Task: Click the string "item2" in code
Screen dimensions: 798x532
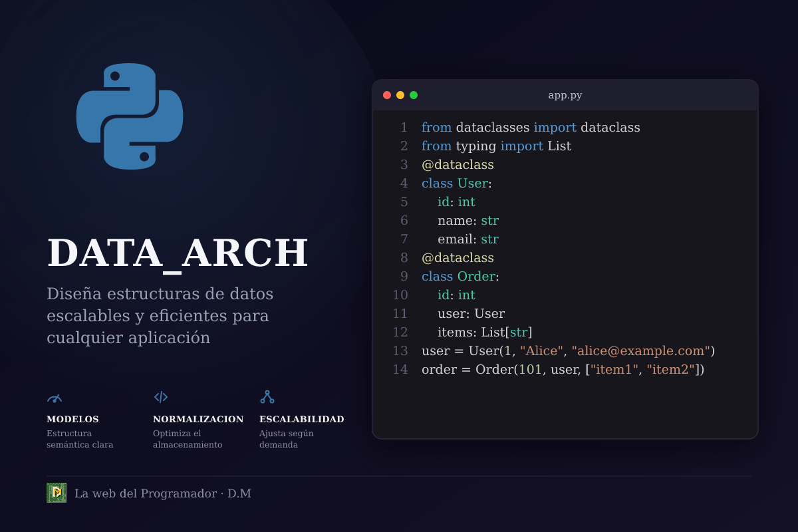Action: tap(671, 369)
